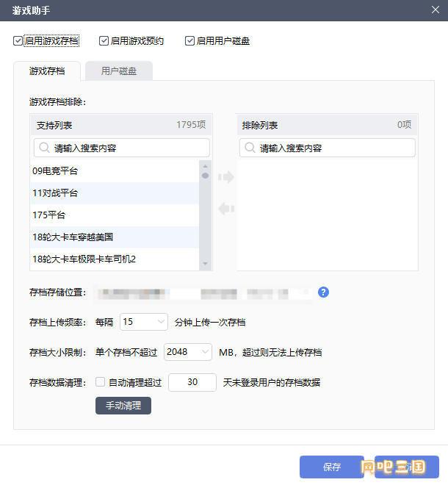Viewport: 448px width, 485px height.
Task: Click the right arrow to move item to exclusion list
Action: (226, 177)
